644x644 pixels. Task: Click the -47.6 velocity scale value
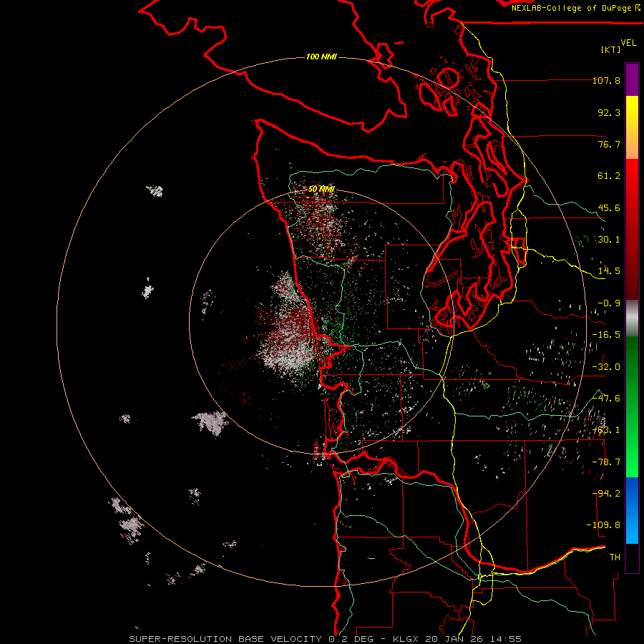(x=606, y=399)
